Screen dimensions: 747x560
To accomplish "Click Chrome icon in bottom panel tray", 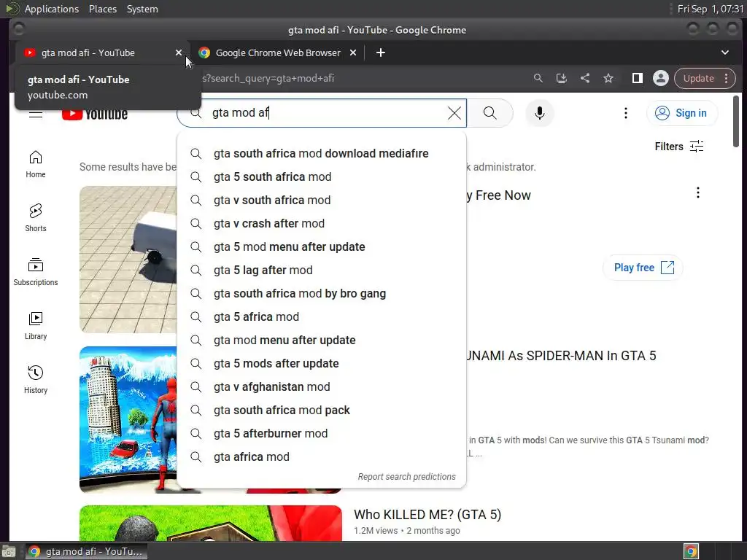I will (x=691, y=551).
